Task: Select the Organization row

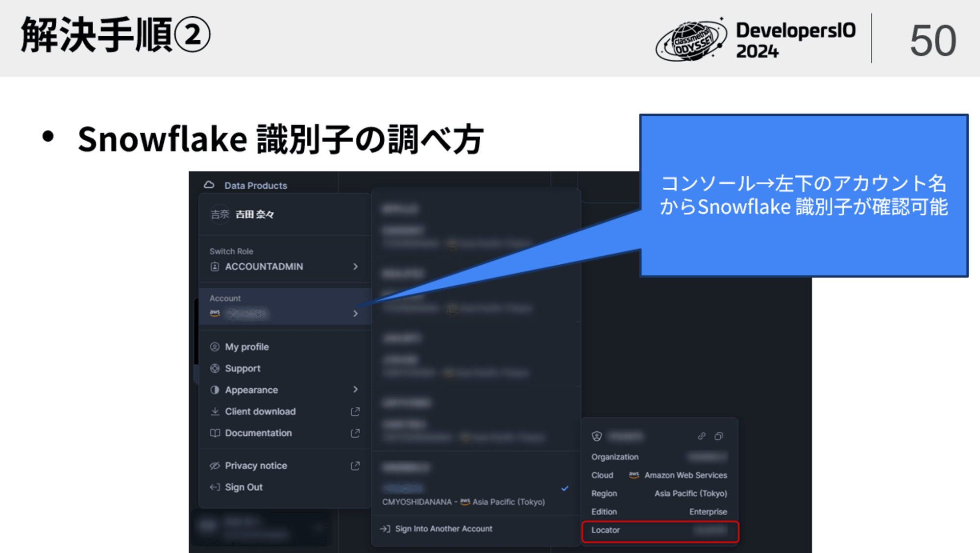Action: click(660, 457)
